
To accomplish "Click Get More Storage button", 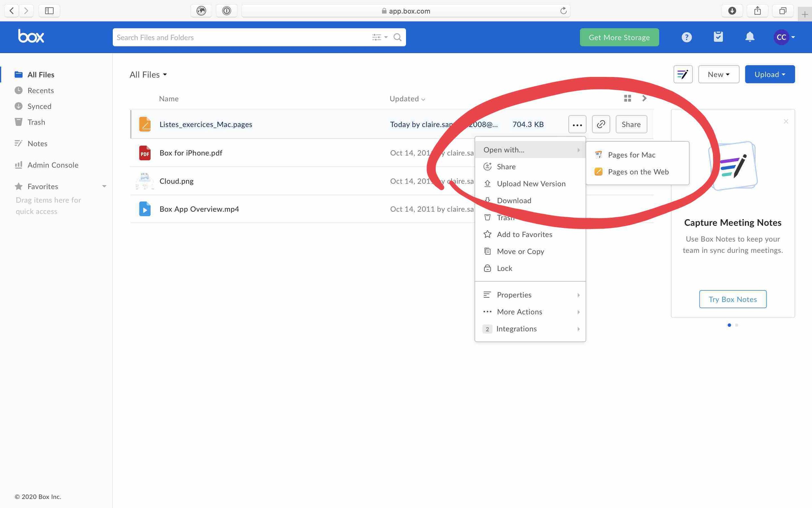I will 619,37.
